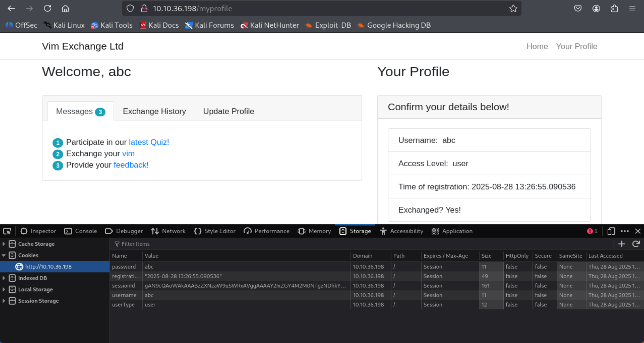Select the sessionId cookie row
644x343 pixels.
click(245, 285)
